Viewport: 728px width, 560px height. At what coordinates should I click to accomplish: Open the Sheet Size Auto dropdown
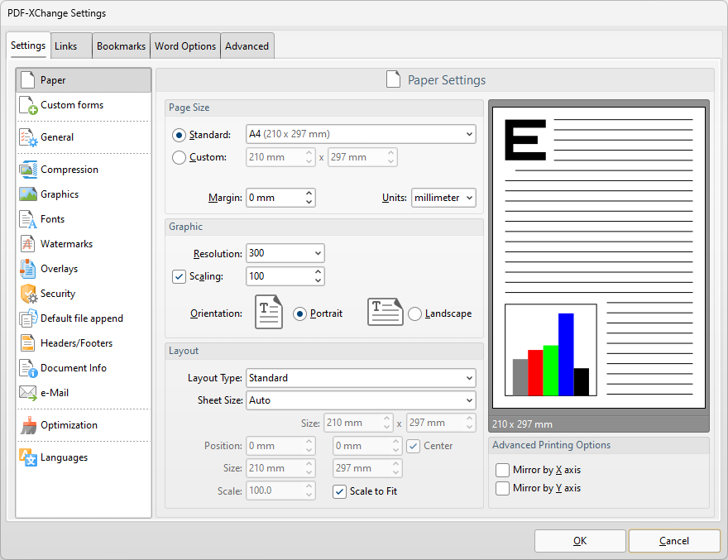click(361, 400)
